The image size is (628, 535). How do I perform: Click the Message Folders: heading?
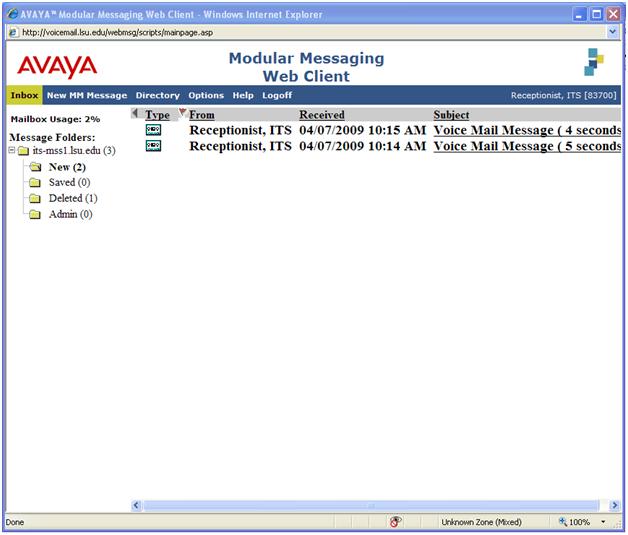pos(52,138)
